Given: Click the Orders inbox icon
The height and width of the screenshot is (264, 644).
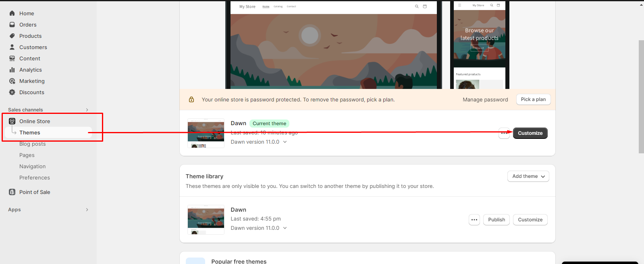Looking at the screenshot, I should coord(12,25).
